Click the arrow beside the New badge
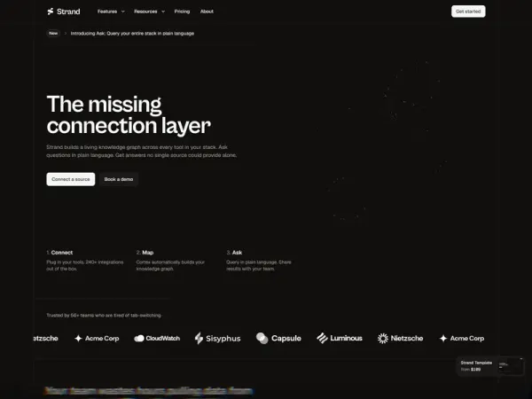Screen dimensions: 532x399 (65, 34)
